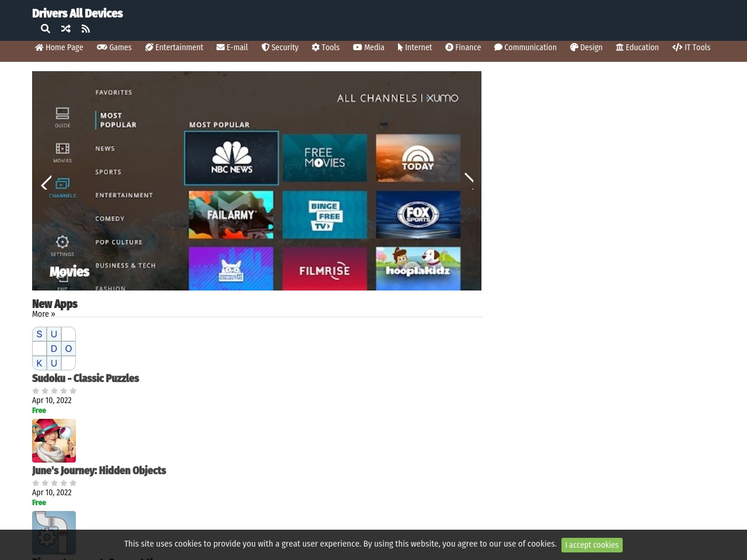Click the Free label under June's Journey

pyautogui.click(x=39, y=502)
